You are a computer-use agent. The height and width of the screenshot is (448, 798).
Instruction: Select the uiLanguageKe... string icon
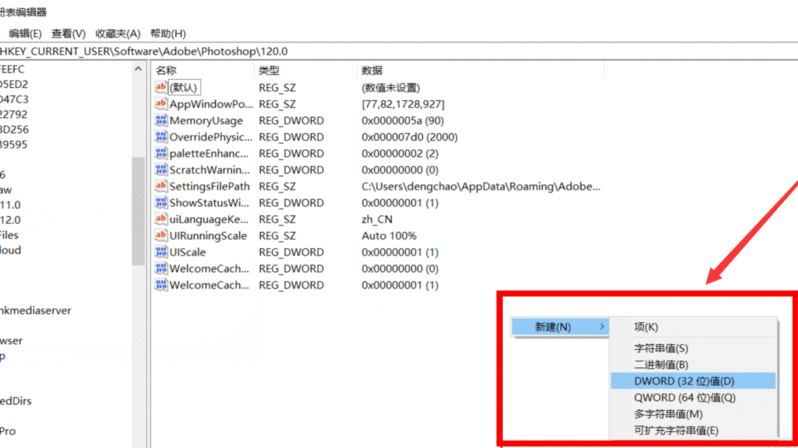[x=160, y=219]
